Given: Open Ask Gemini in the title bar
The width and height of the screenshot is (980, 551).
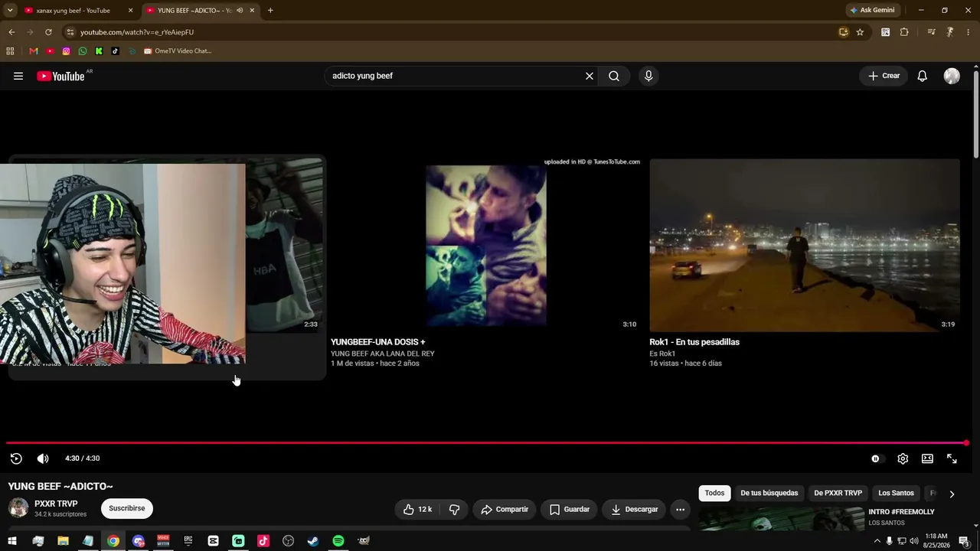Looking at the screenshot, I should click(872, 11).
